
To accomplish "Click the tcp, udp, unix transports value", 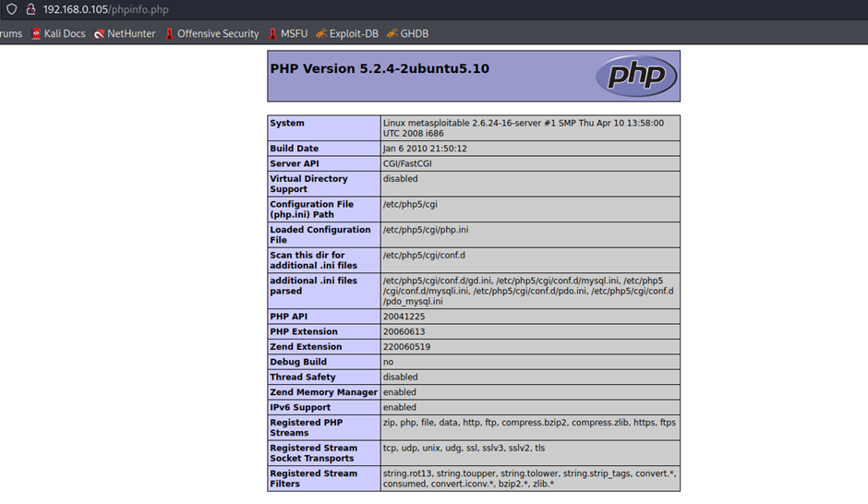I will tap(464, 448).
